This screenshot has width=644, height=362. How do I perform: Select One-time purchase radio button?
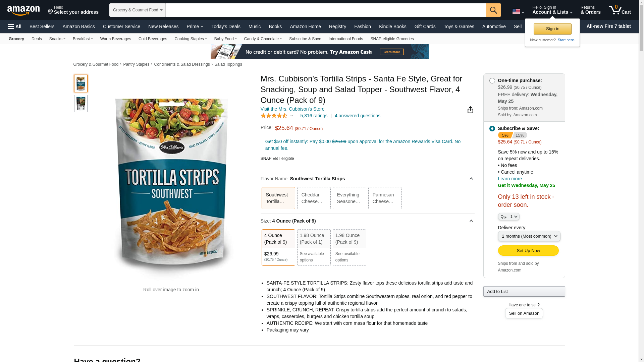click(492, 81)
